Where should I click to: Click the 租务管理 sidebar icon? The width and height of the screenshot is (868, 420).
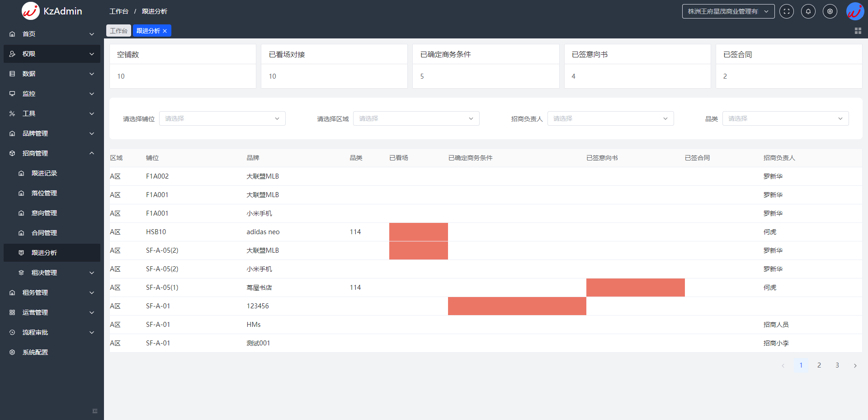click(x=12, y=293)
